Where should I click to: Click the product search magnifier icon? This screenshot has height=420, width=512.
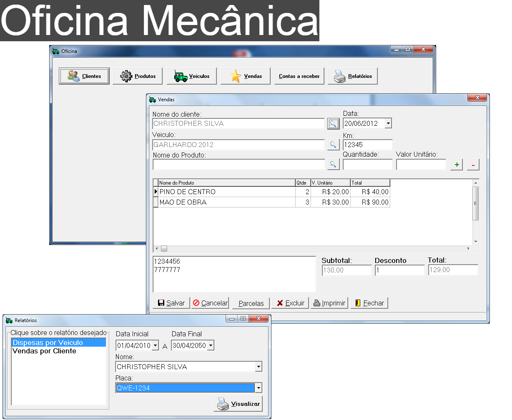coord(333,165)
